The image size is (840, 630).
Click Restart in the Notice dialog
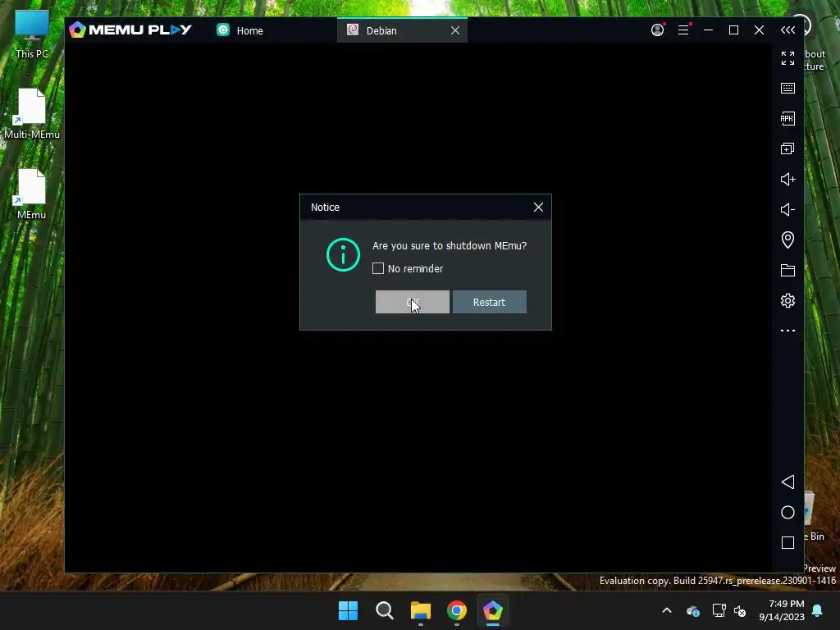point(490,302)
